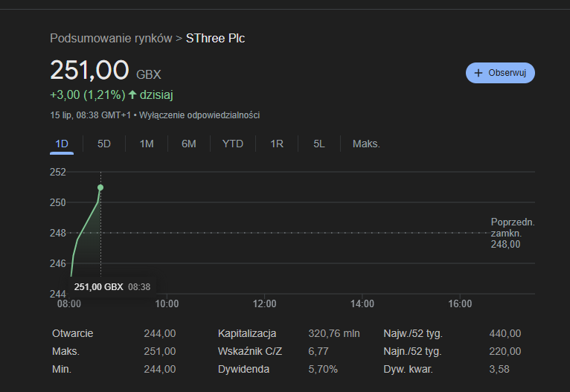Switch to the 5D chart tab
The image size is (570, 392).
[104, 144]
